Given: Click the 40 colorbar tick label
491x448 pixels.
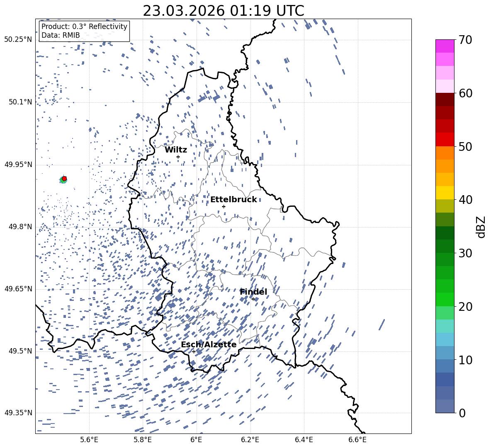Looking at the screenshot, I should pos(465,200).
